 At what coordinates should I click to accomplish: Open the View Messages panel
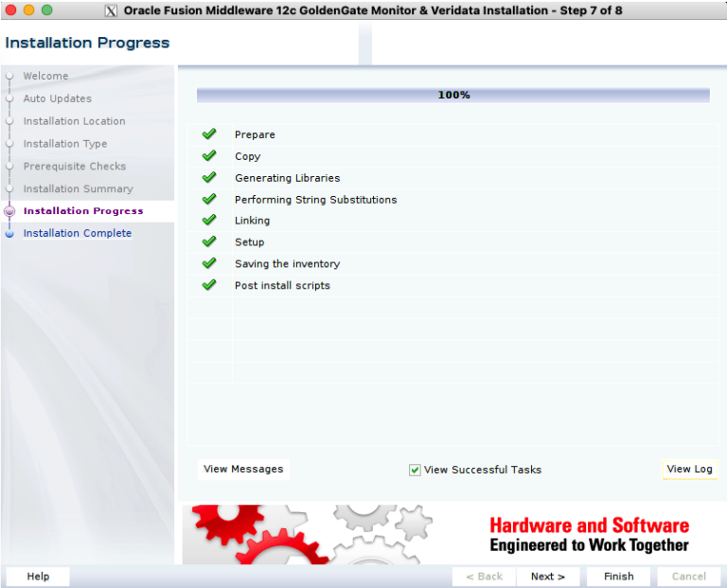click(x=243, y=469)
